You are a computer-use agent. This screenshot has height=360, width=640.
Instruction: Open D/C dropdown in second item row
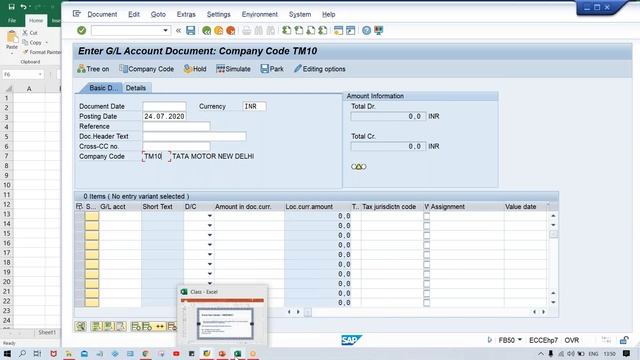tap(210, 225)
